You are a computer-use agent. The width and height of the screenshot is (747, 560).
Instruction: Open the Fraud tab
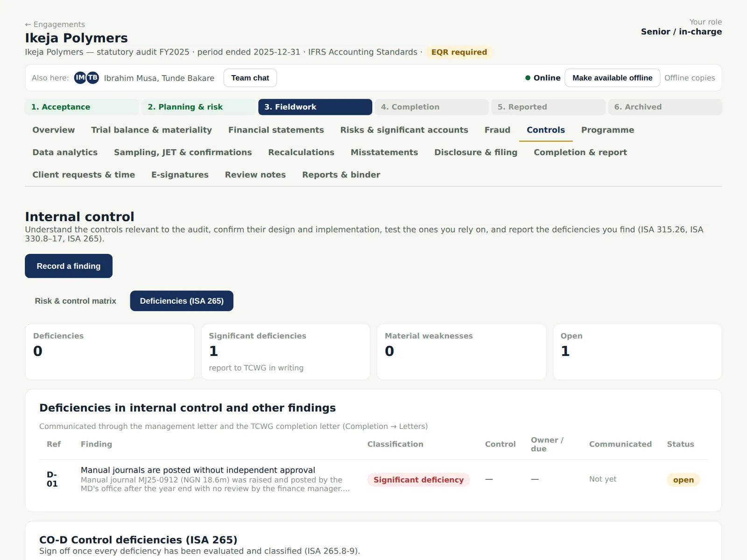[497, 130]
